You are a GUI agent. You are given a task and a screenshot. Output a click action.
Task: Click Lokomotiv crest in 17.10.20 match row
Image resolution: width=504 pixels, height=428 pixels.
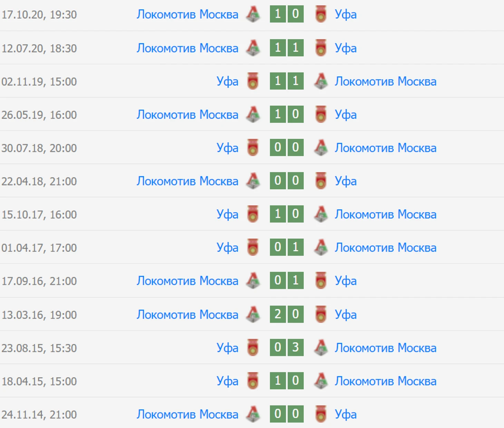[253, 15]
